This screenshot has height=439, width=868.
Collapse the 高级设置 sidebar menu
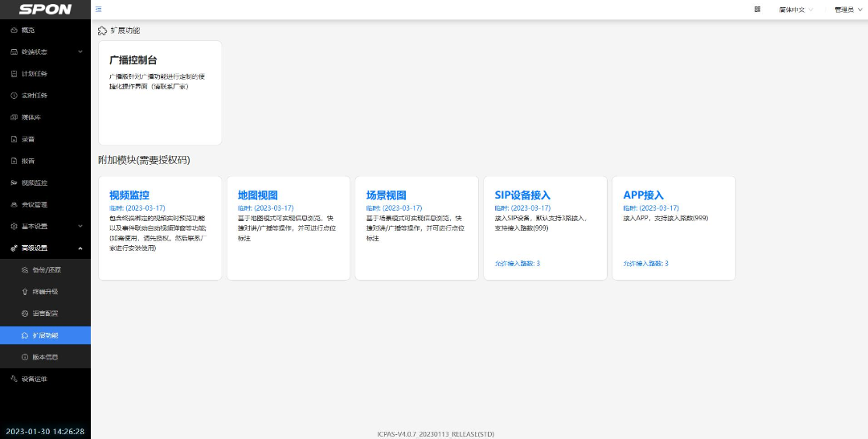click(x=45, y=248)
